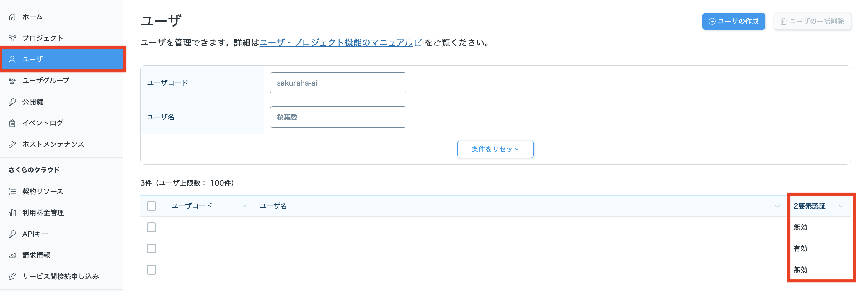Viewport: 868px width, 292px height.
Task: Open プロジェクト menu item
Action: click(62, 38)
